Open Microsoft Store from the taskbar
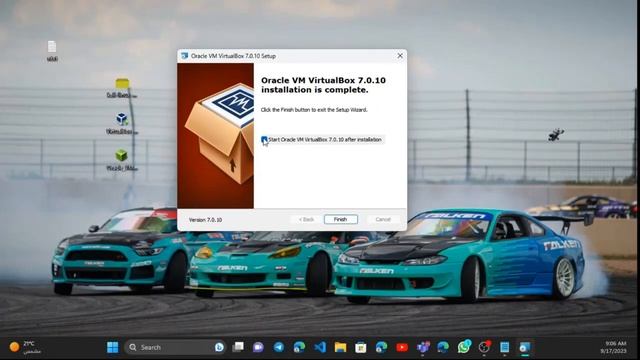Screen dimensions: 640x360 tap(361, 347)
